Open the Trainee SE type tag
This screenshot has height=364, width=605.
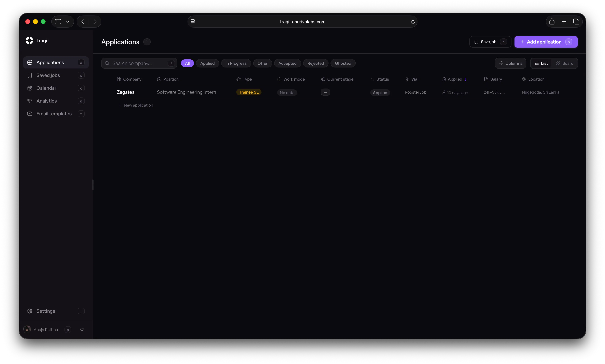click(x=249, y=92)
